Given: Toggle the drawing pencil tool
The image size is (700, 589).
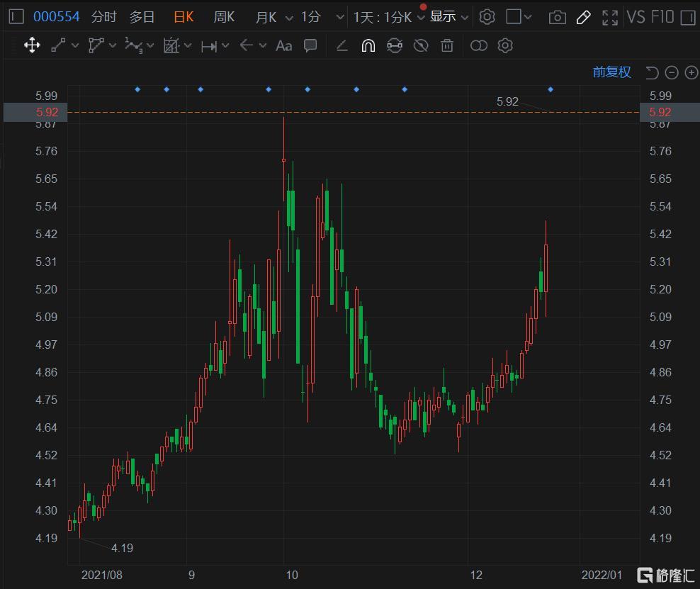Looking at the screenshot, I should (x=584, y=18).
